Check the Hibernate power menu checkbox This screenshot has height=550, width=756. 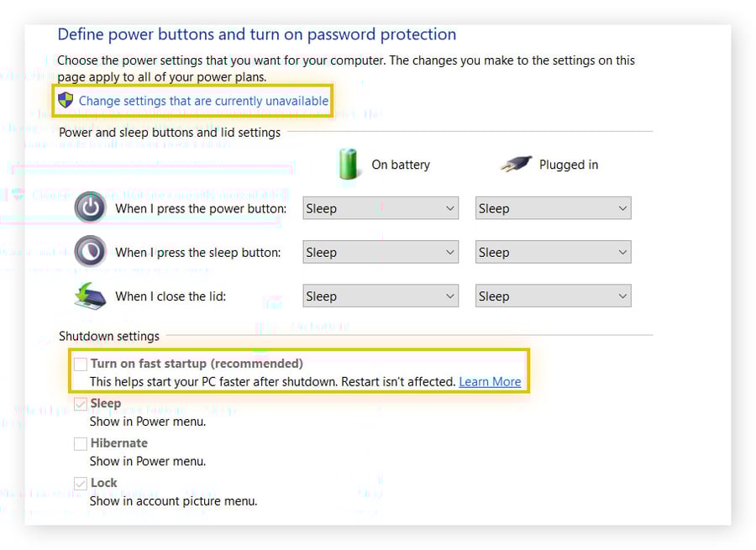pyautogui.click(x=81, y=443)
